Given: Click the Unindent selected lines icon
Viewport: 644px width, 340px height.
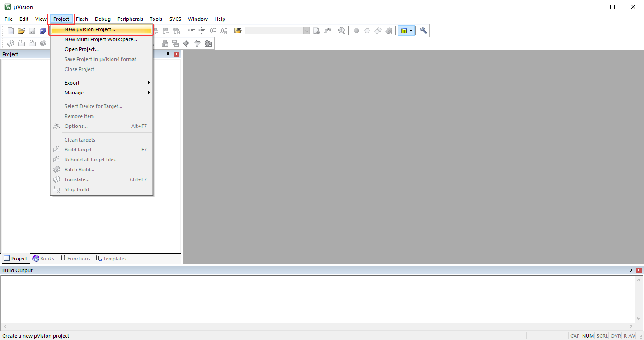Looking at the screenshot, I should (x=202, y=31).
